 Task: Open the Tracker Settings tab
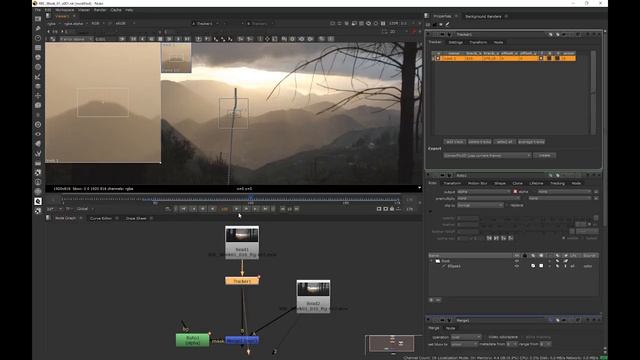point(456,42)
